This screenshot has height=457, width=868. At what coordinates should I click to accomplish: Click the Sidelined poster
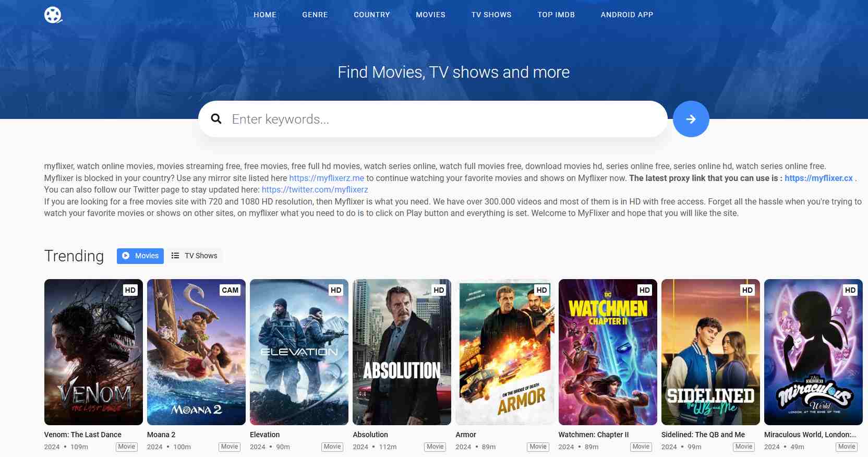(710, 352)
